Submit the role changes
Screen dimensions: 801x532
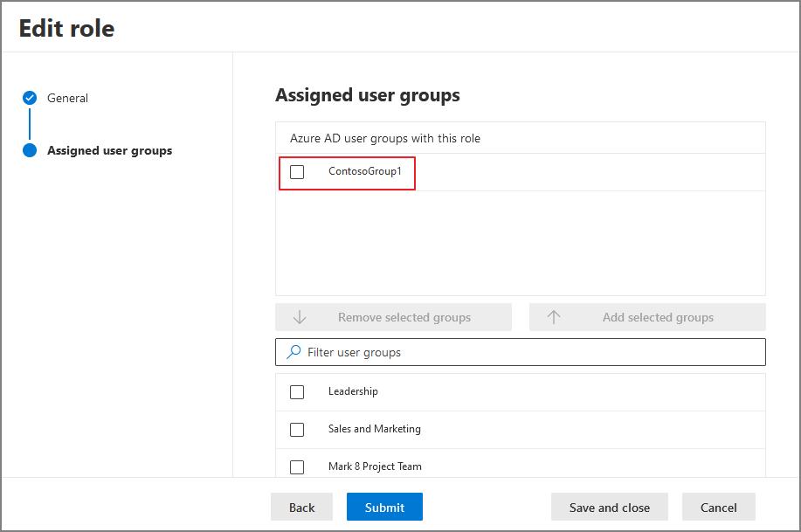(384, 507)
